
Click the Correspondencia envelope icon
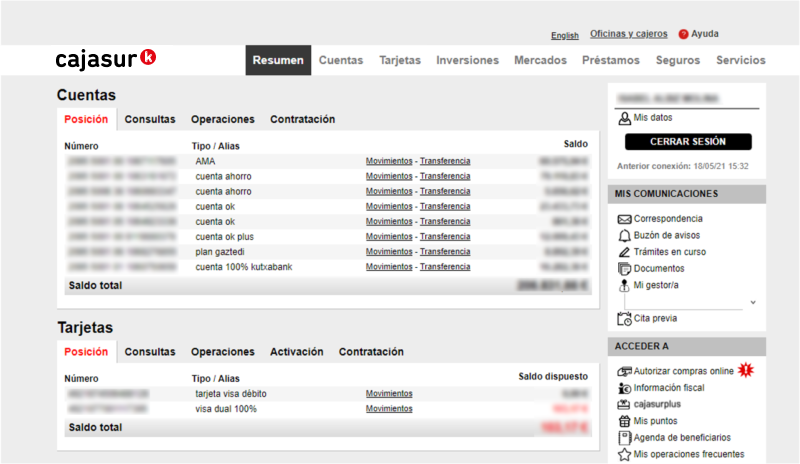tap(624, 219)
